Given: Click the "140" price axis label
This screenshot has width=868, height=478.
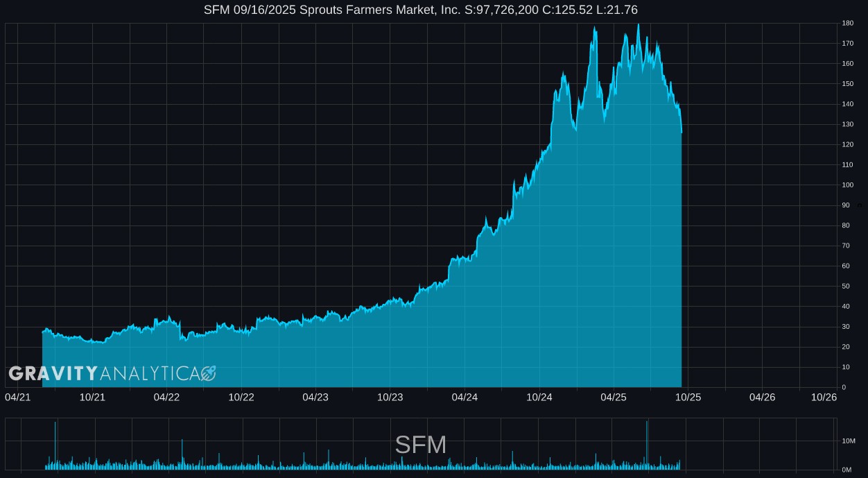Looking at the screenshot, I should 847,104.
